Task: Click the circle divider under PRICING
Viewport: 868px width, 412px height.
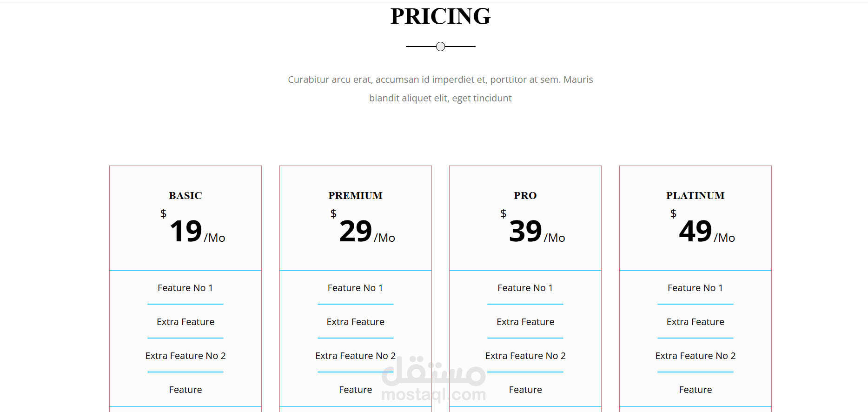Action: coord(441,47)
